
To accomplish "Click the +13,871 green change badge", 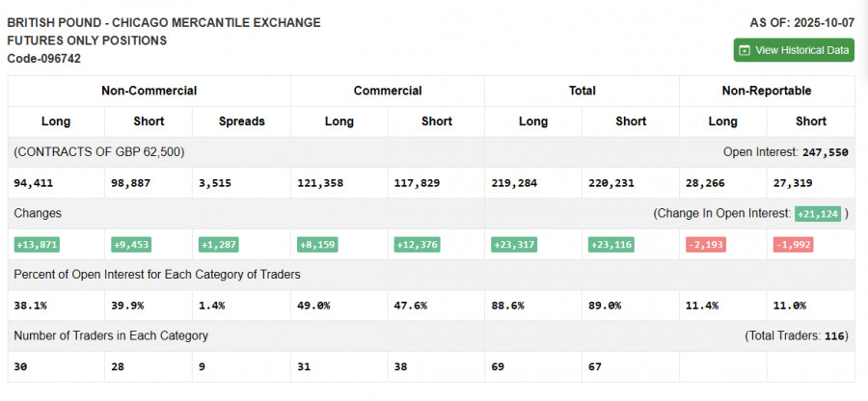I will click(x=36, y=245).
